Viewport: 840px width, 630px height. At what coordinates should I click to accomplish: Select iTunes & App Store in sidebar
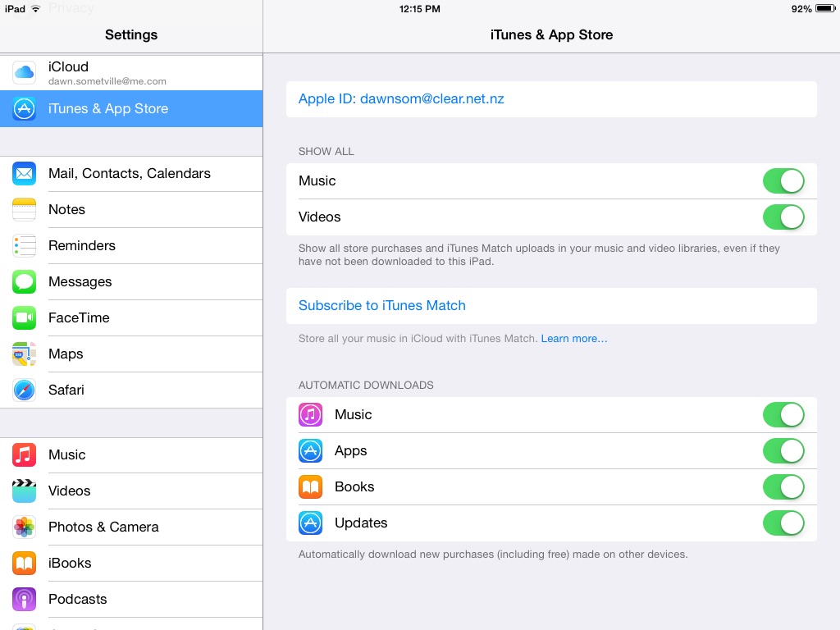pos(131,109)
